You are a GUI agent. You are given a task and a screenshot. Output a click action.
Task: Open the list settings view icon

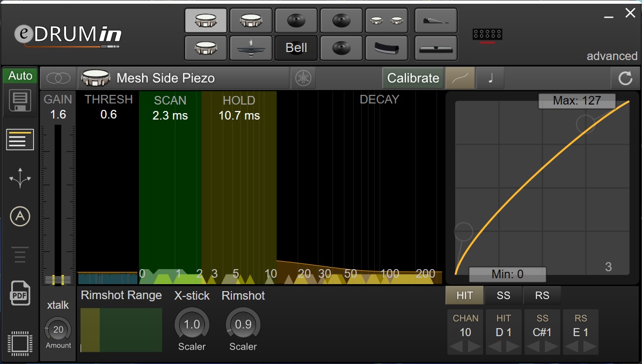[x=20, y=139]
